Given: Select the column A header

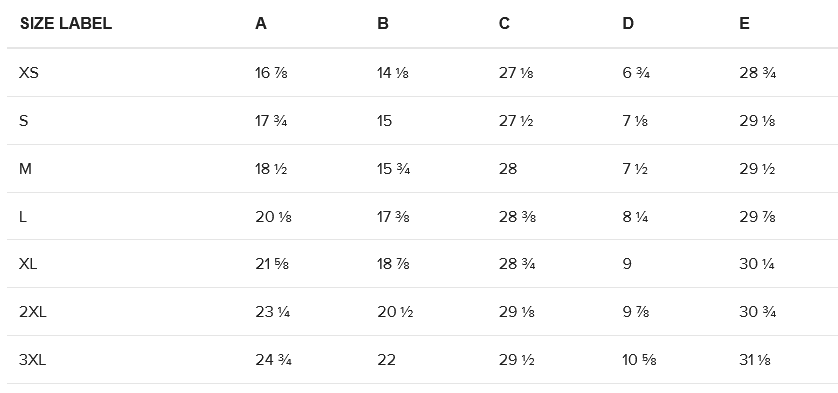Looking at the screenshot, I should [261, 24].
